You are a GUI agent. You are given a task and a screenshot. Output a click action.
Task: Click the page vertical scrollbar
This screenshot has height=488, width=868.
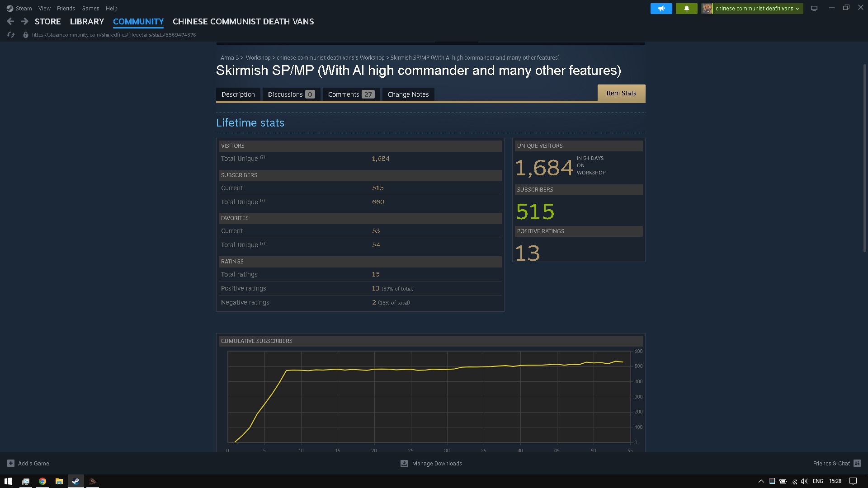[x=864, y=158]
